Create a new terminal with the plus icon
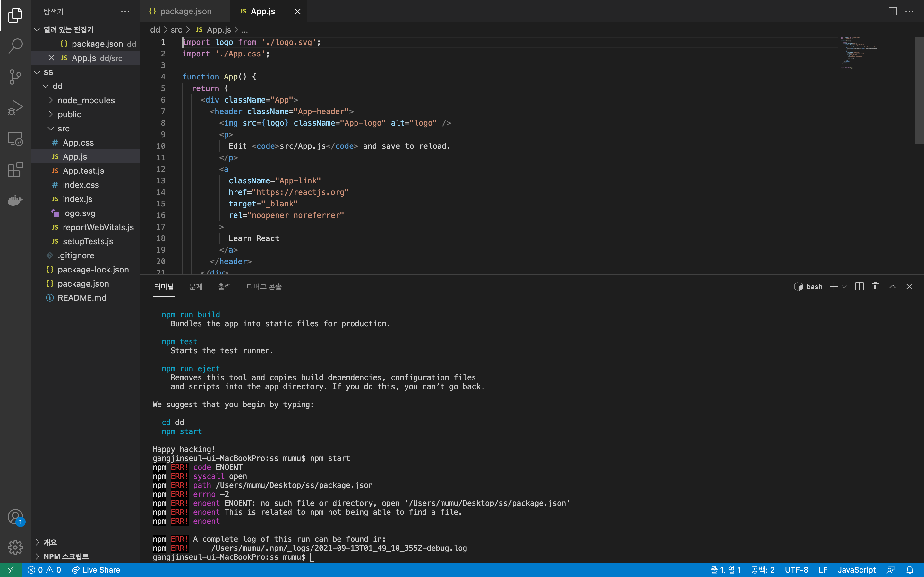This screenshot has height=577, width=924. (833, 286)
